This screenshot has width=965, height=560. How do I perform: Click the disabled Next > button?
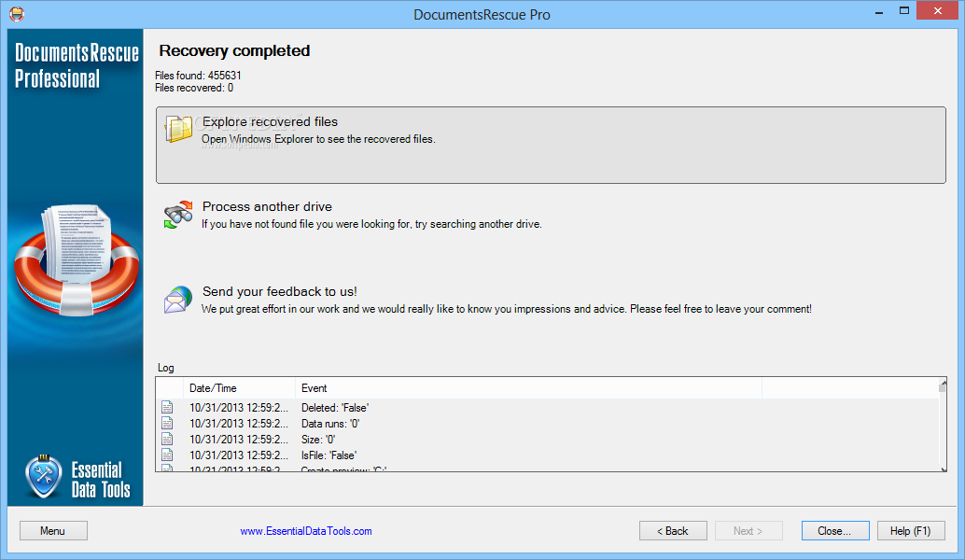point(748,530)
